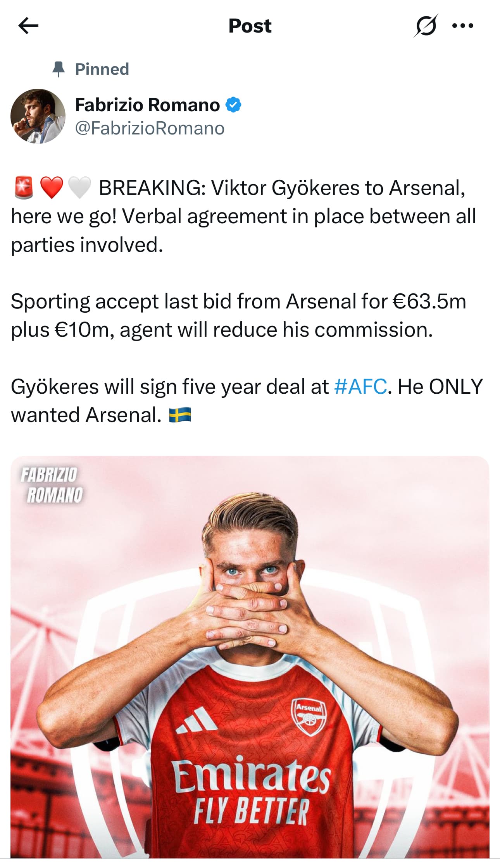Open the three-dot more options menu
This screenshot has height=868, width=500.
click(462, 26)
